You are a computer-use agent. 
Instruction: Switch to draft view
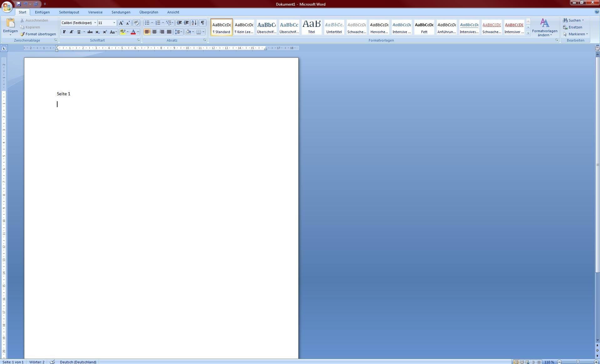point(539,362)
